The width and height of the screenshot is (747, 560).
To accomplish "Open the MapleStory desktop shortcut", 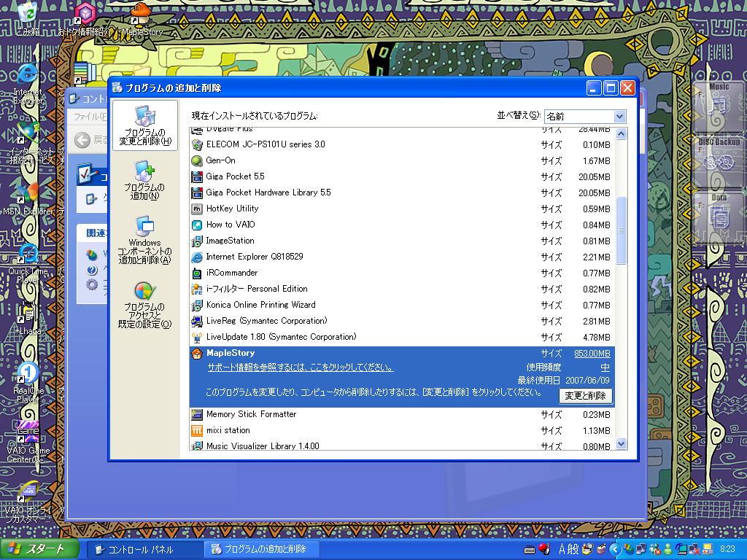I will tap(142, 19).
